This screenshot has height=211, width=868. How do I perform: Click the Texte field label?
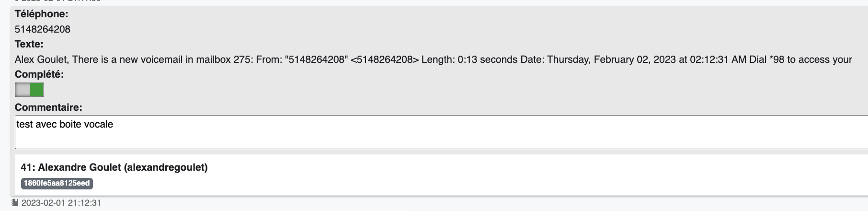(29, 45)
